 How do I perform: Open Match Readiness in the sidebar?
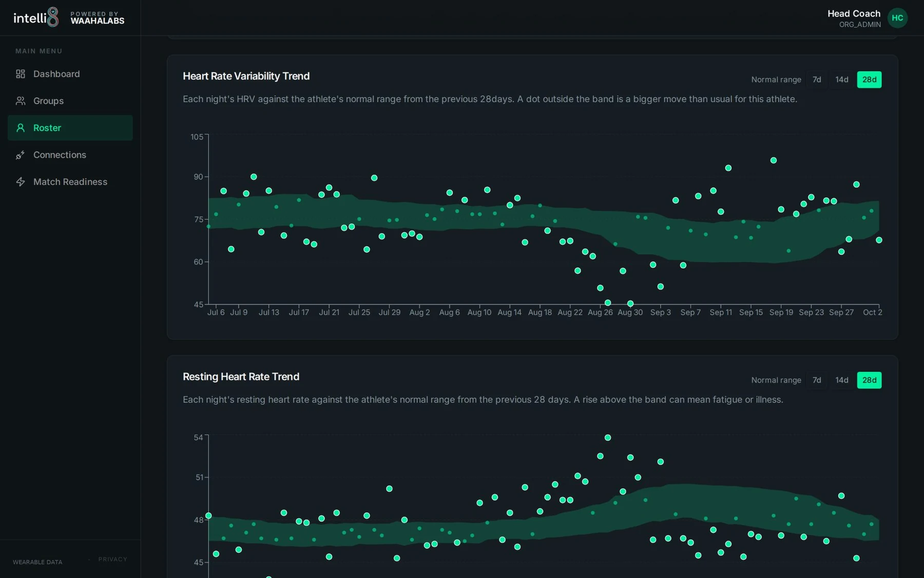click(70, 182)
